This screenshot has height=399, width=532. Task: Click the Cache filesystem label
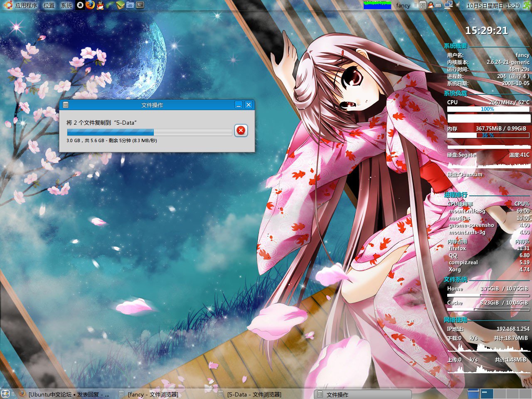tap(455, 303)
